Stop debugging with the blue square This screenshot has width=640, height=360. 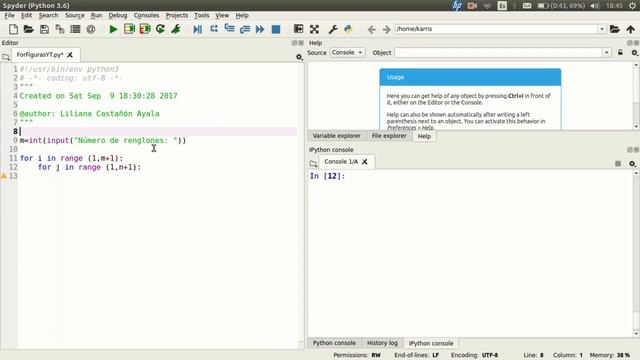click(x=276, y=29)
